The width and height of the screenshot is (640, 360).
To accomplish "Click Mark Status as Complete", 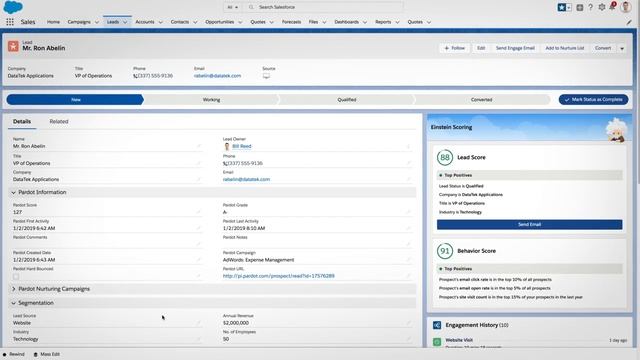I will pos(593,100).
